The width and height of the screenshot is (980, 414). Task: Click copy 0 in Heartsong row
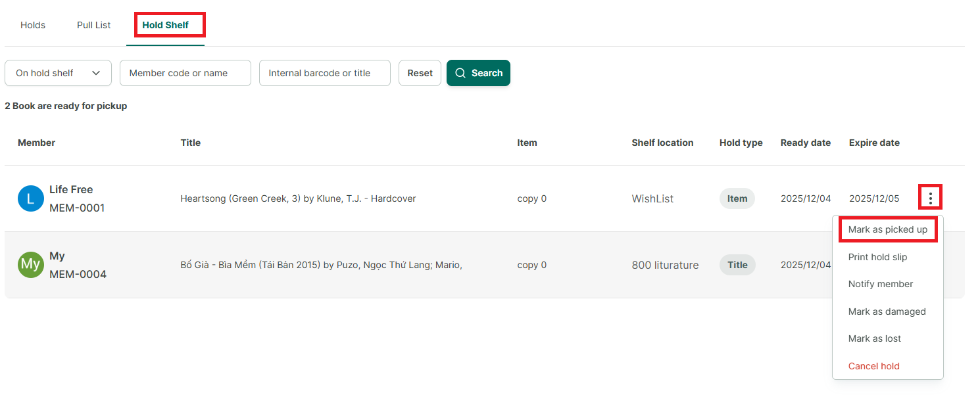tap(532, 198)
